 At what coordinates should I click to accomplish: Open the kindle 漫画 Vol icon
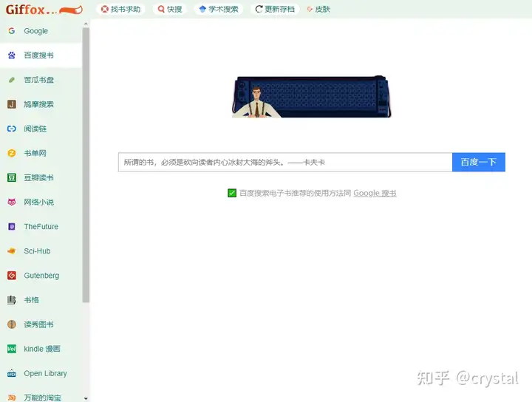(x=12, y=349)
